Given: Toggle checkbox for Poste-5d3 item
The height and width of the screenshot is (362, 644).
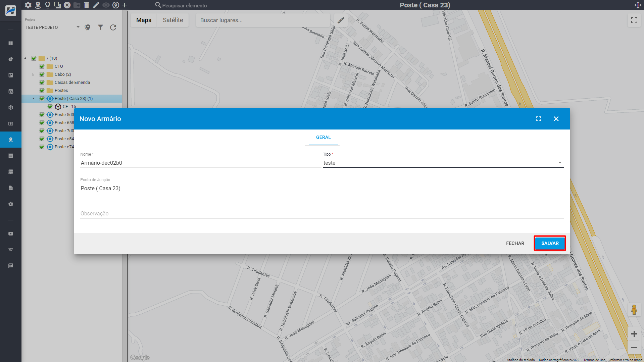Looking at the screenshot, I should coord(42,115).
